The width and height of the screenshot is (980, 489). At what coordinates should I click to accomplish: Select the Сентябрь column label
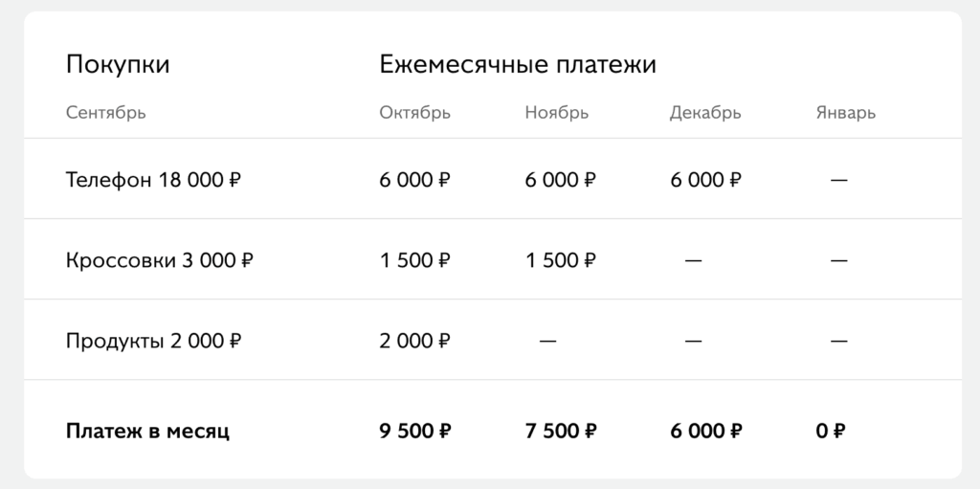pos(105,113)
